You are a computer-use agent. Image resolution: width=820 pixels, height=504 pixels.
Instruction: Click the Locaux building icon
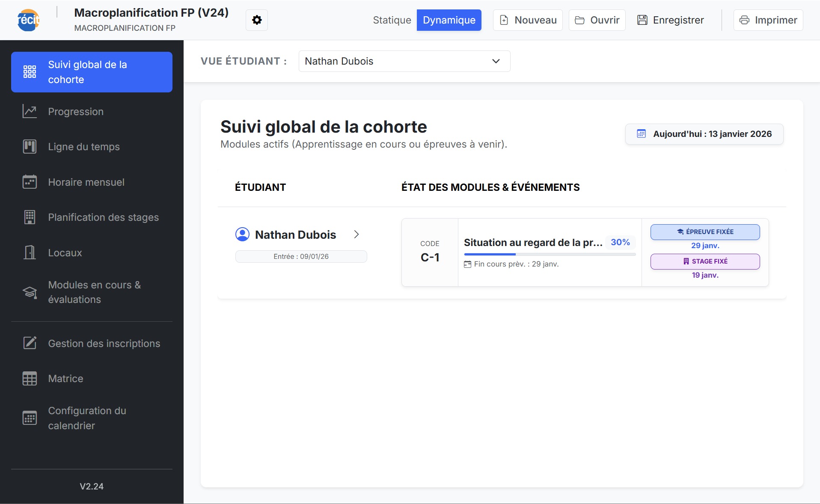coord(29,252)
